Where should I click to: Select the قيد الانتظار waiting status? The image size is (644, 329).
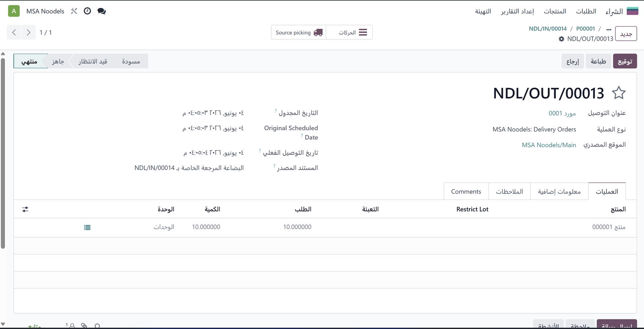(93, 61)
